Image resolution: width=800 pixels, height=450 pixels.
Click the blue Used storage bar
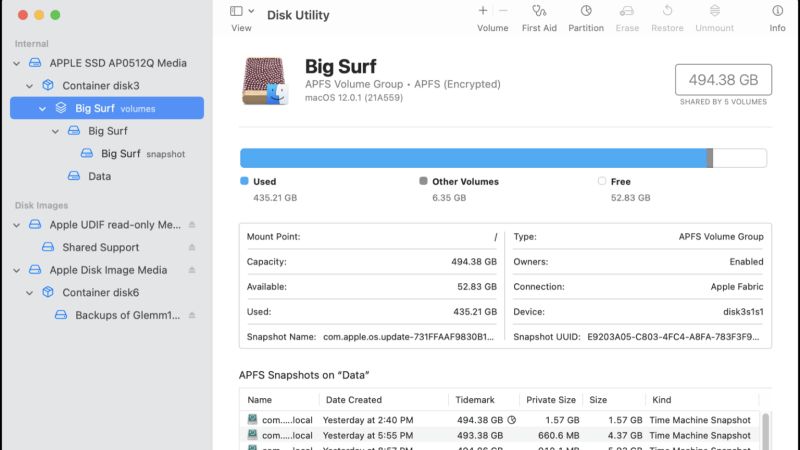[x=473, y=158]
